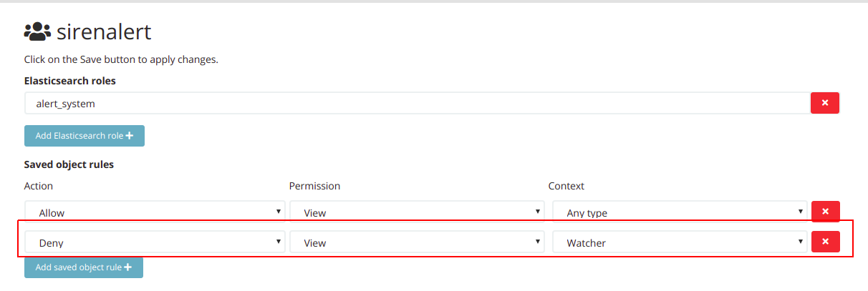Click the group icon beside sirenalert
Viewport: 868px width, 291px height.
point(37,31)
